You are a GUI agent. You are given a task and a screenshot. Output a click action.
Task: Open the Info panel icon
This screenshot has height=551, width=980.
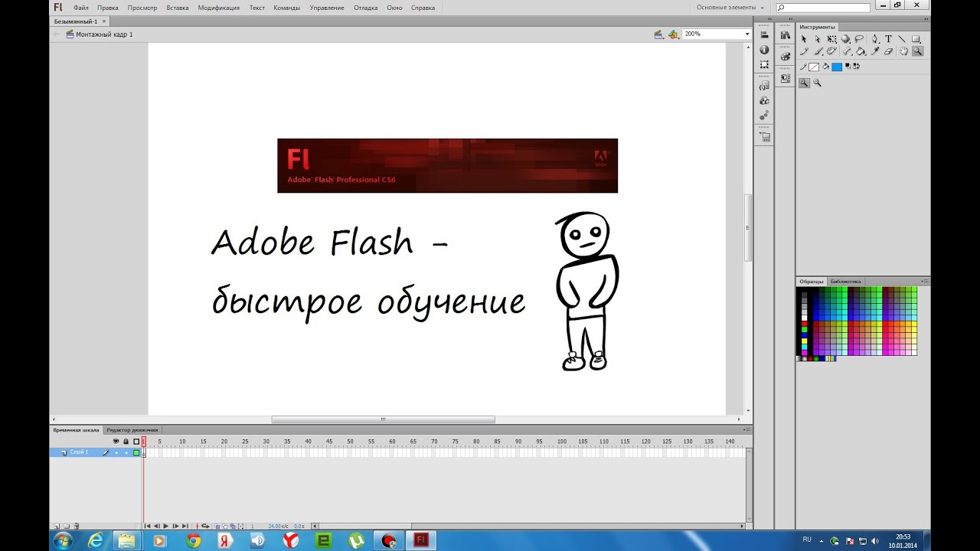coord(765,49)
